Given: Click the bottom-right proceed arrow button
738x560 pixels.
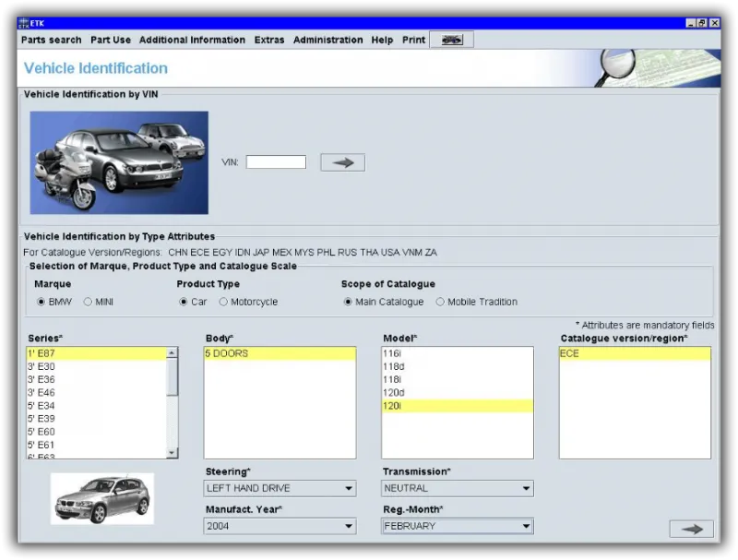Looking at the screenshot, I should coord(691,529).
